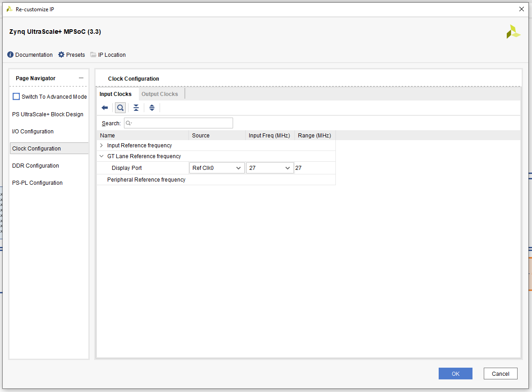
Task: Click the Source column header
Action: coord(217,135)
